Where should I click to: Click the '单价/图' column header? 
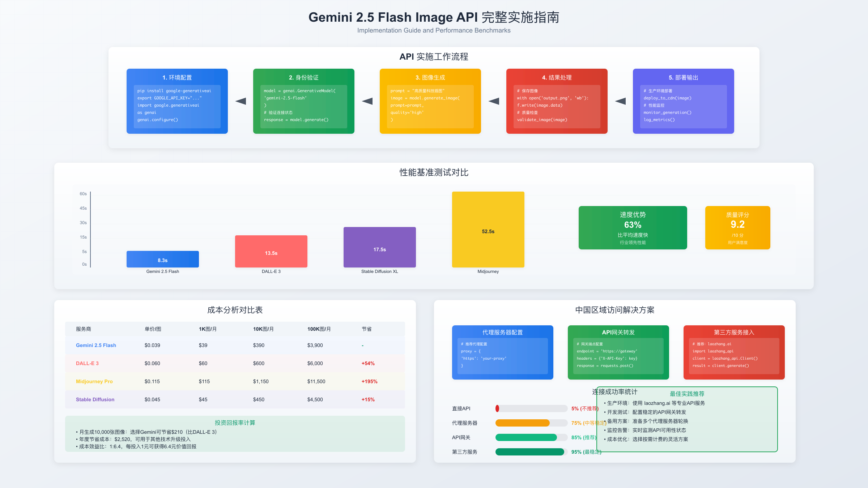pos(153,329)
